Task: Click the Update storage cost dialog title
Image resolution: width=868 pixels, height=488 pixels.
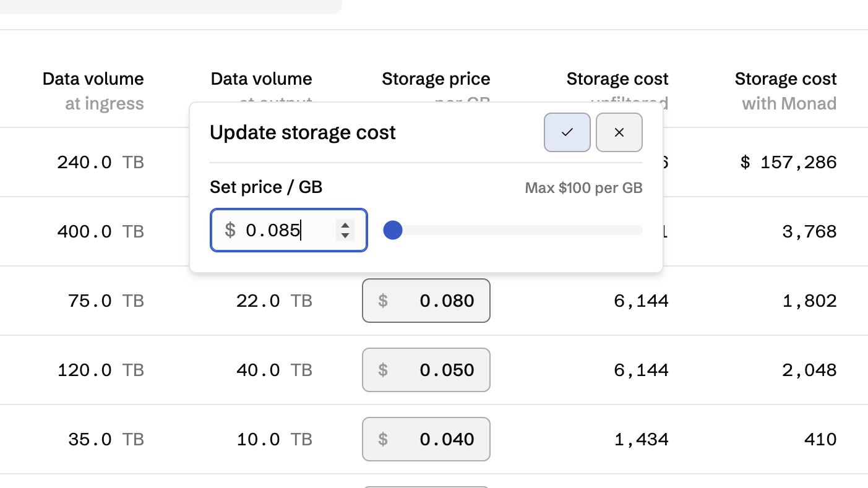Action: [303, 132]
